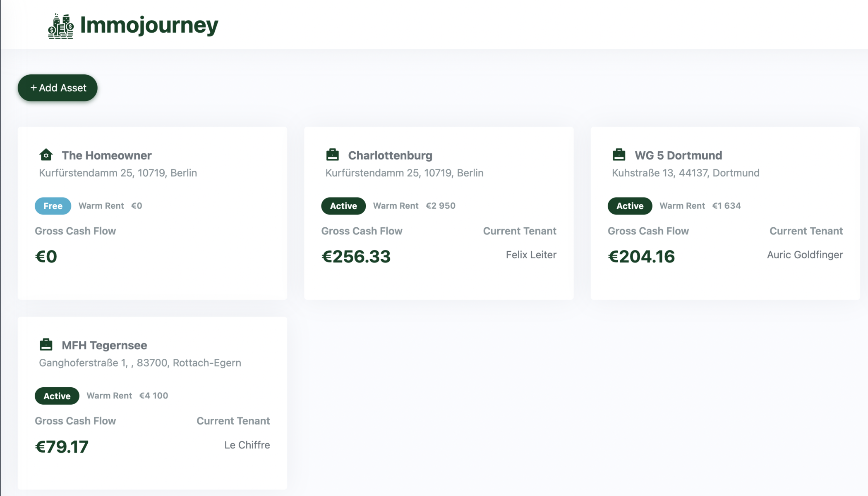868x496 pixels.
Task: Click the Add Asset button
Action: pos(58,88)
